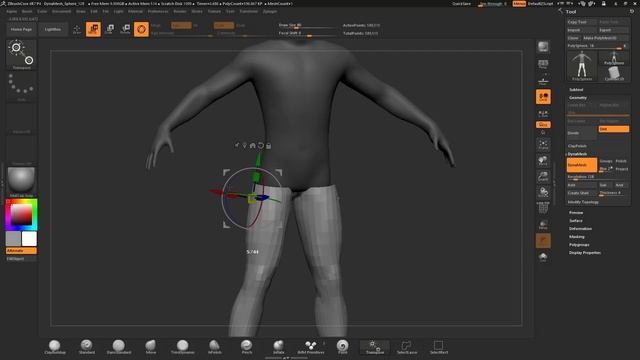Select the hPolish brush
640x360 pixels.
click(214, 347)
